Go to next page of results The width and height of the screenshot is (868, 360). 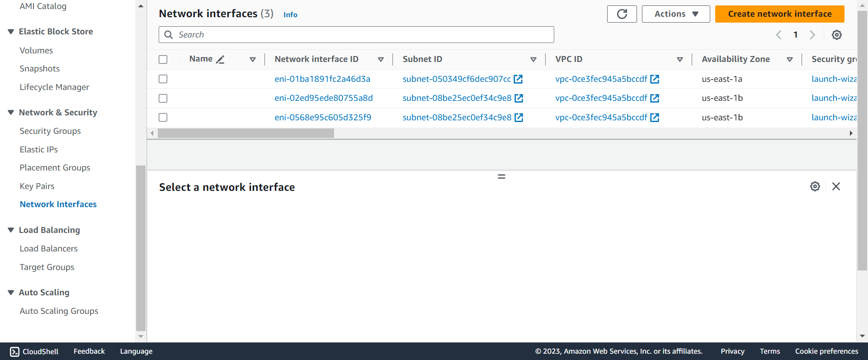(812, 35)
